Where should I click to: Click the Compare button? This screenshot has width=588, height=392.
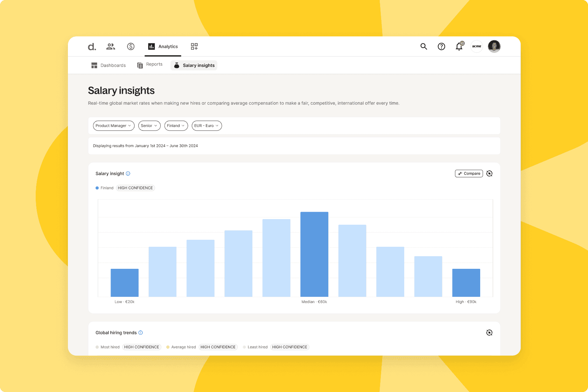point(469,174)
